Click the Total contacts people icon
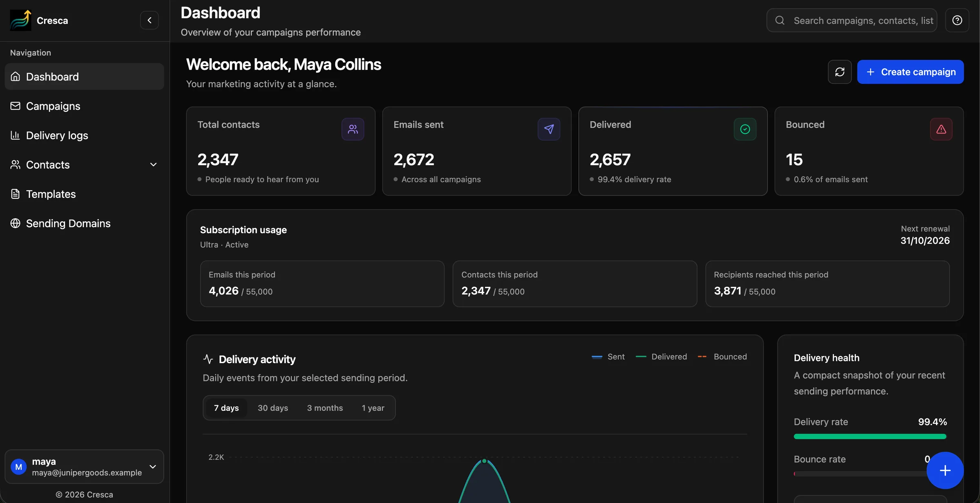The height and width of the screenshot is (503, 980). (x=353, y=129)
